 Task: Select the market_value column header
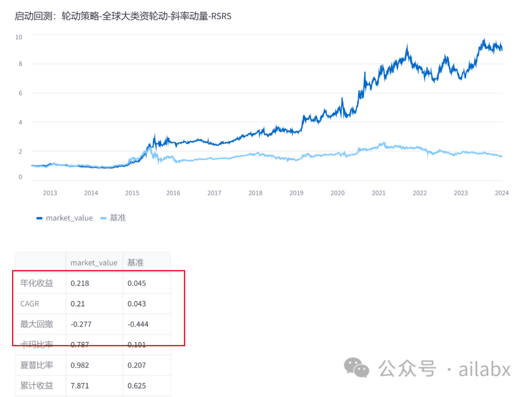tap(94, 263)
